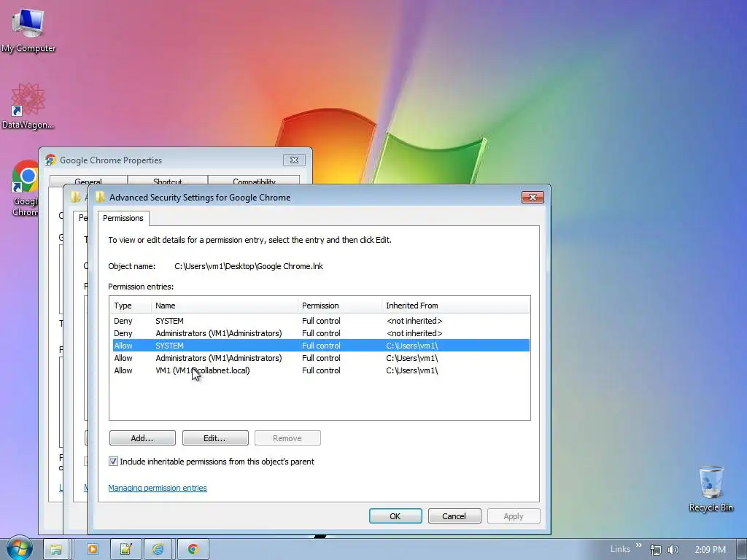Sort entries by the Type column header
This screenshot has height=560, width=747.
tap(130, 306)
